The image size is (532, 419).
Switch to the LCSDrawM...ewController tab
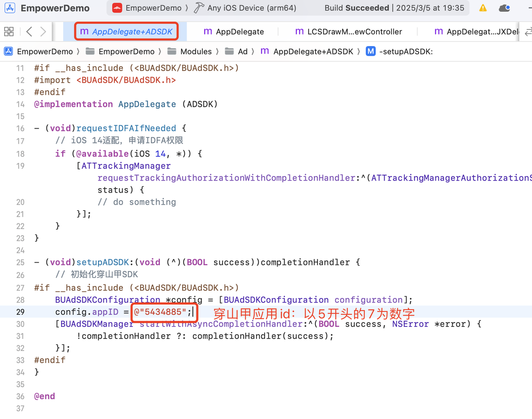coord(349,32)
